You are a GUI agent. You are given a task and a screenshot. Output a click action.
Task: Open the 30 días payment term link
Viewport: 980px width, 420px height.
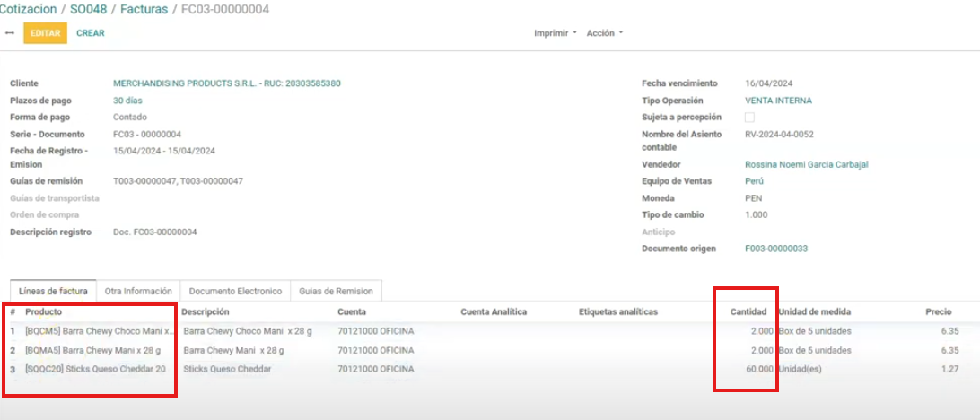tap(127, 101)
